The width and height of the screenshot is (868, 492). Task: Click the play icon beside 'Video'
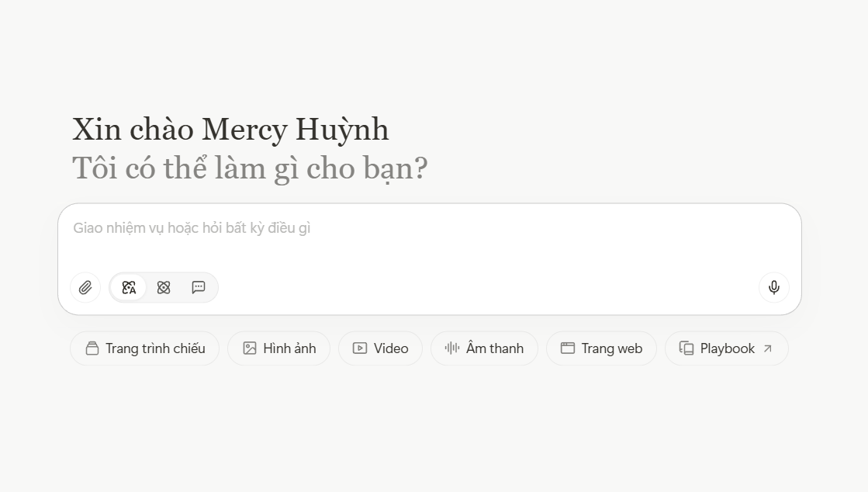360,348
